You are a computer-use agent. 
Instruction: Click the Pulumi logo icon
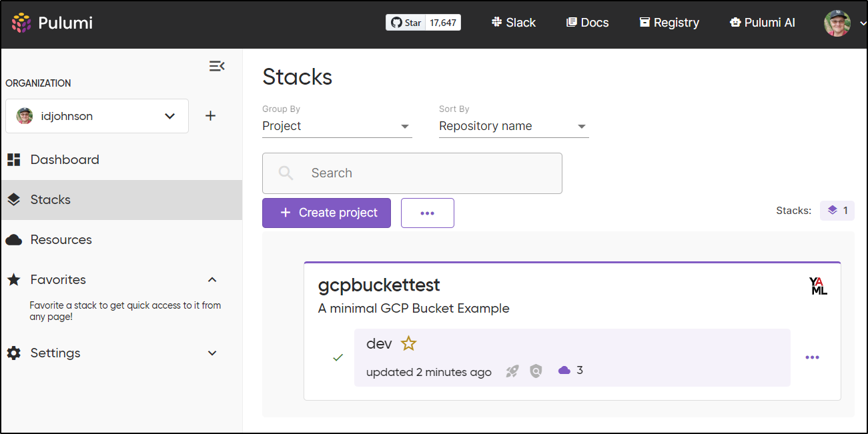point(21,23)
